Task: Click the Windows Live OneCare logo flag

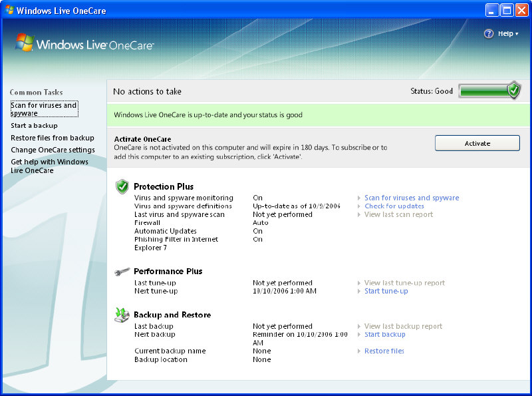Action: (25, 43)
